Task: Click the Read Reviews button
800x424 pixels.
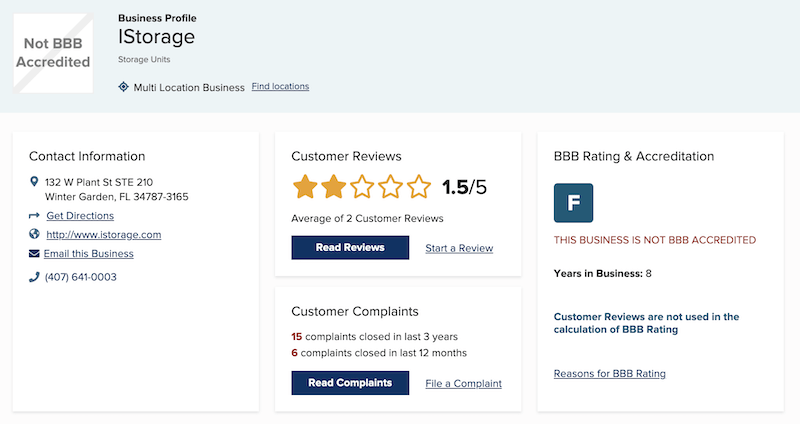Action: click(x=350, y=247)
